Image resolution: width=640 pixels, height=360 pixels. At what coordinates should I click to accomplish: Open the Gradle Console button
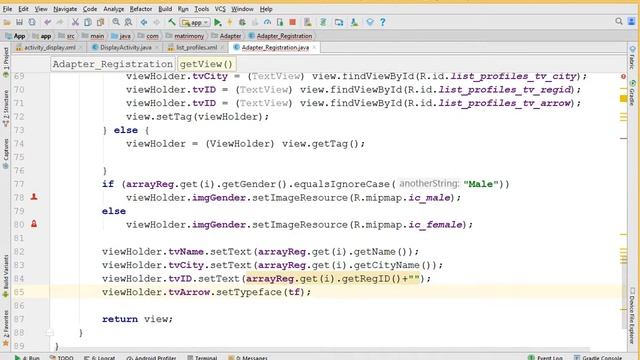tap(598, 357)
